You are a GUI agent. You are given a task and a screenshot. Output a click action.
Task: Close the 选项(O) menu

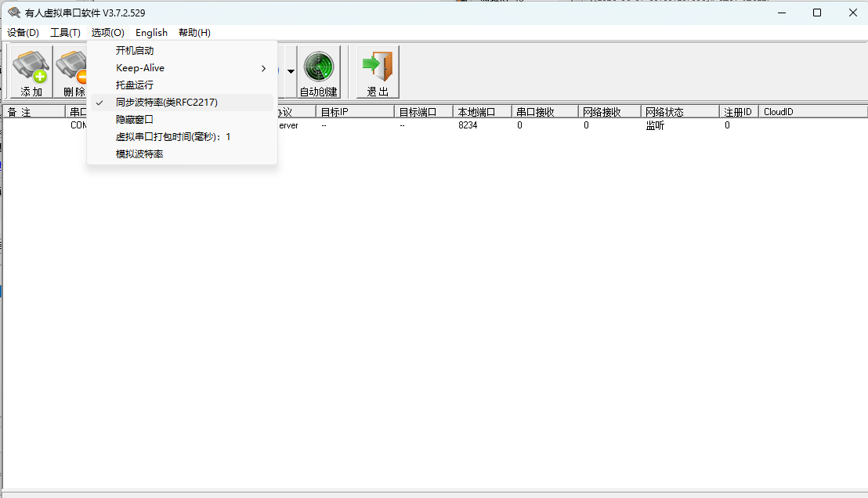[x=108, y=33]
